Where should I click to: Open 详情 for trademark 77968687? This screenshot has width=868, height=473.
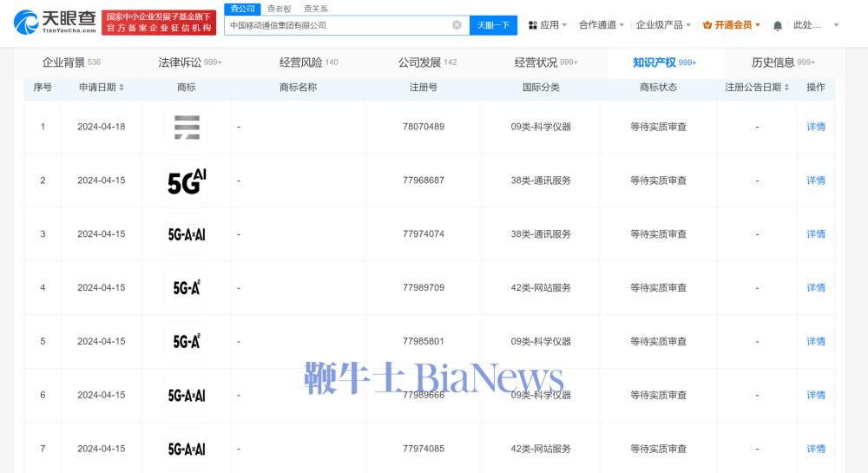pyautogui.click(x=815, y=181)
